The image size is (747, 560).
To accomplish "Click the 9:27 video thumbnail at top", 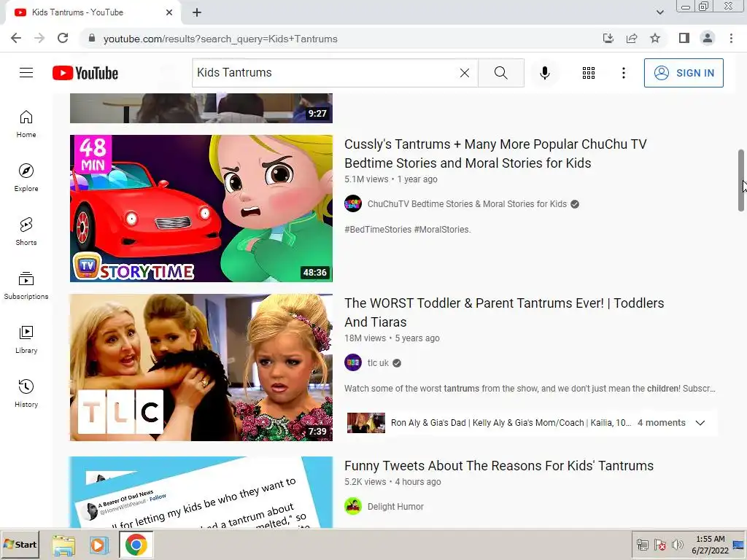I will tap(201, 108).
